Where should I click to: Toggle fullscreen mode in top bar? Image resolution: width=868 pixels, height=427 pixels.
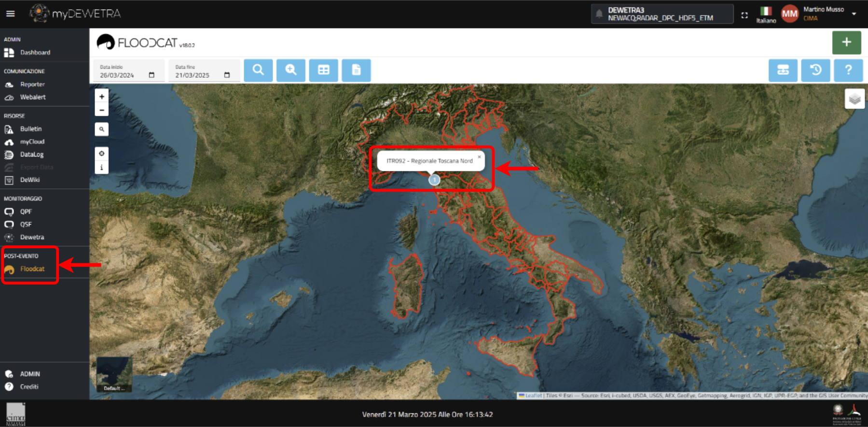[744, 15]
